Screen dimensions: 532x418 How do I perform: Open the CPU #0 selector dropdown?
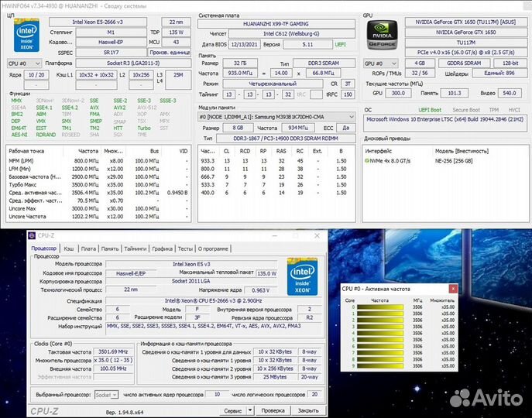(x=24, y=63)
